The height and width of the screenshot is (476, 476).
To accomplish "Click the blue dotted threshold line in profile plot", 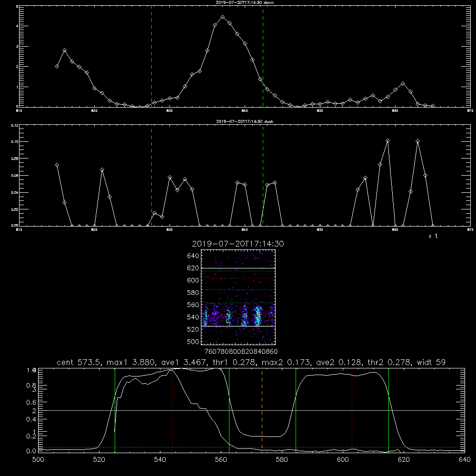I will tap(251, 447).
